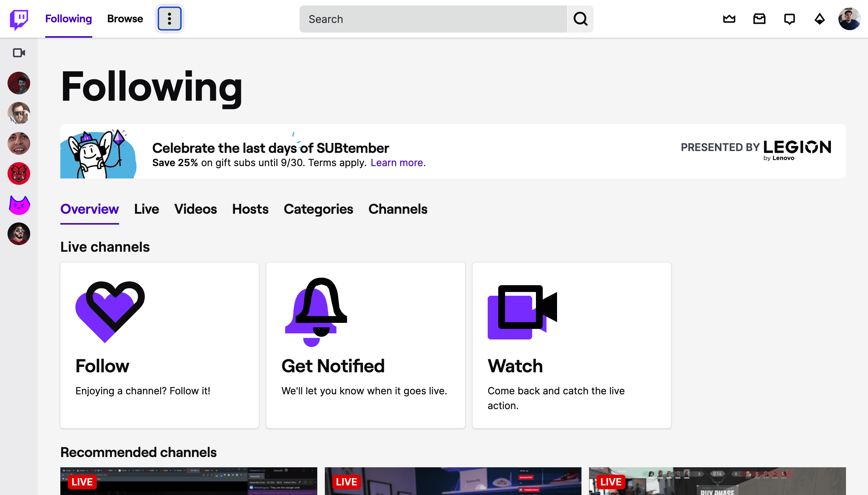Open the whispers chat bubble icon
The width and height of the screenshot is (868, 495).
point(789,19)
